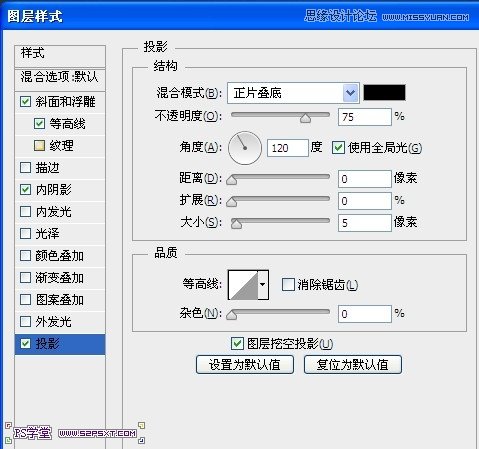479x449 pixels.
Task: Click the 不透明度 slider handle
Action: (x=305, y=118)
